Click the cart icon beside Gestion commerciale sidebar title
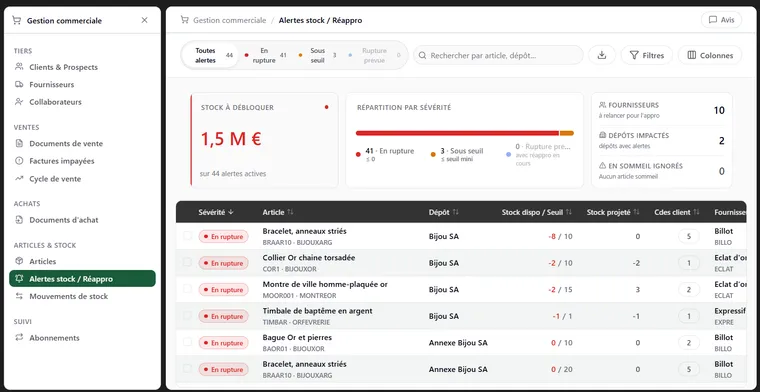This screenshot has height=392, width=760. click(16, 20)
